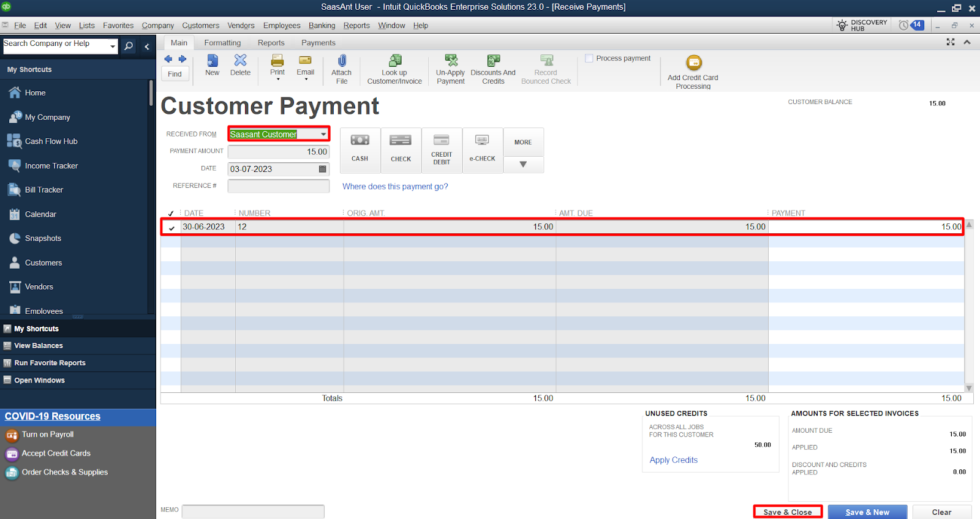Screen dimensions: 980x519
Task: Click Add Credit Card Processing icon
Action: 693,62
